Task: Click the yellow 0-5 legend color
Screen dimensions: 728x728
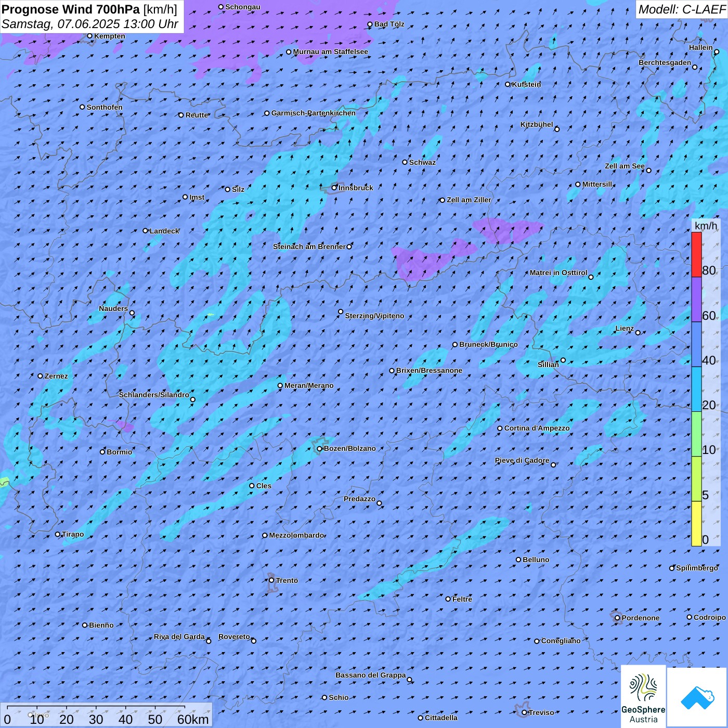Action: [x=696, y=524]
